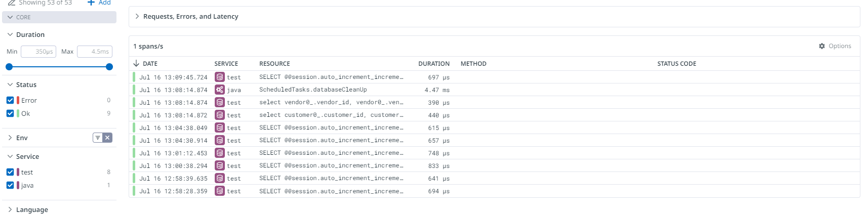
Task: Click the Jul 16 13:01:12.453 date cell
Action: click(x=173, y=153)
